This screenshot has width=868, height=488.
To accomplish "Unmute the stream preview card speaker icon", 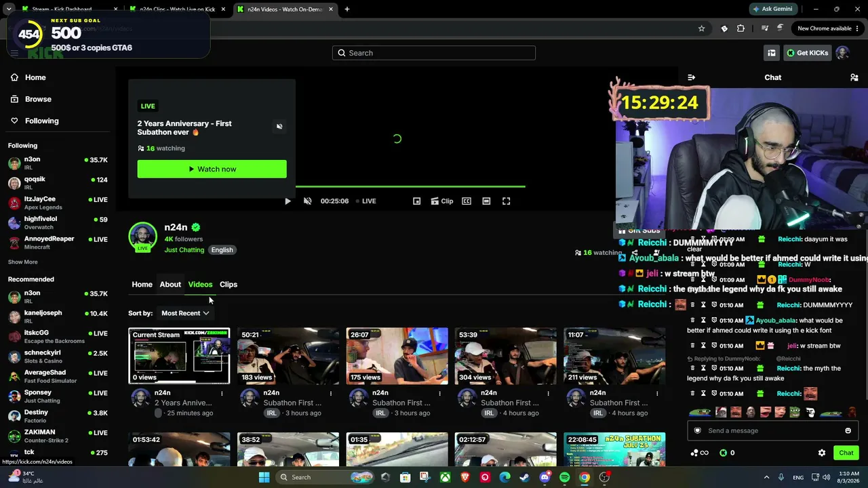I will [x=279, y=127].
